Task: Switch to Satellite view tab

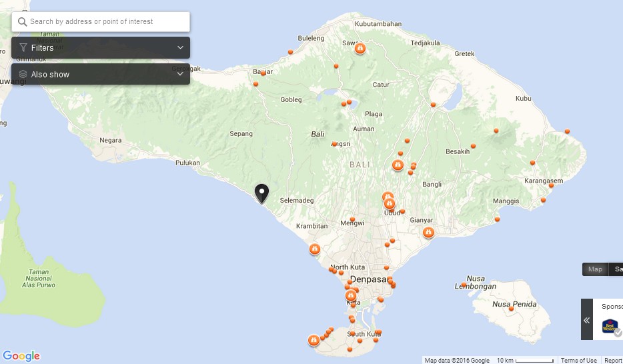Action: (616, 269)
